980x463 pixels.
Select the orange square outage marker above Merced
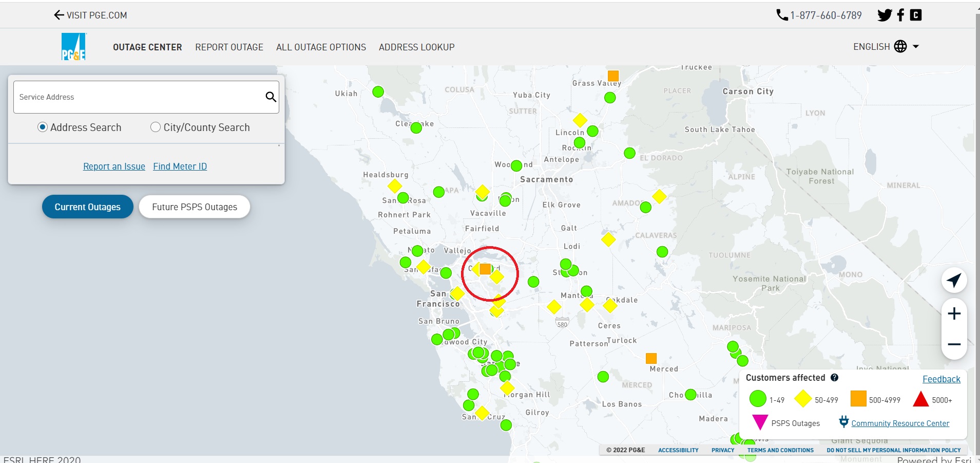point(651,358)
